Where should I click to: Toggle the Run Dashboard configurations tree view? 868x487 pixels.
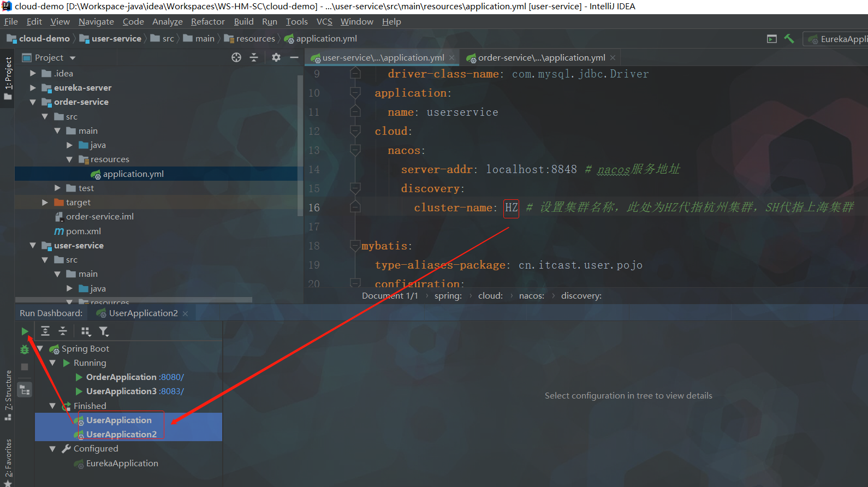[25, 390]
